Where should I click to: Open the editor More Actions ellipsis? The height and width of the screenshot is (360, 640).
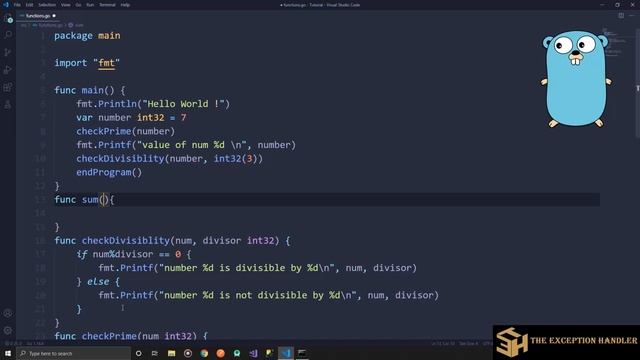click(x=632, y=16)
